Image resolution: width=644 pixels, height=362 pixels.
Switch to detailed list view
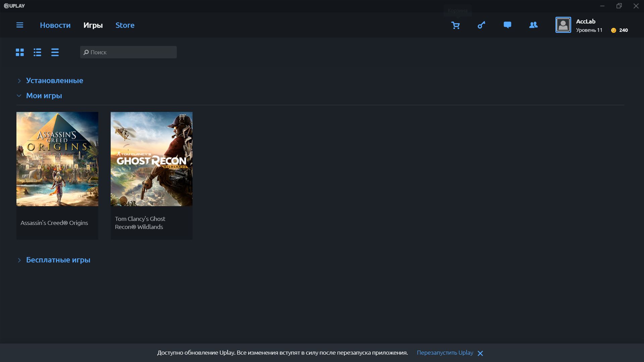(37, 52)
